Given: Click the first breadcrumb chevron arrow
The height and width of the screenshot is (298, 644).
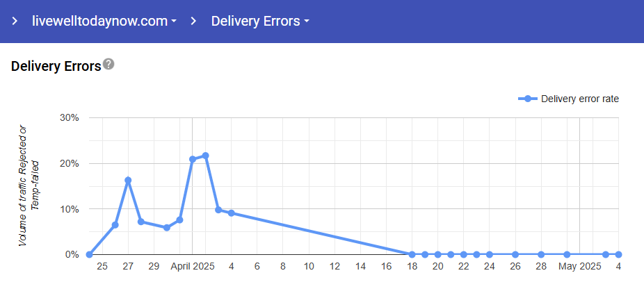Looking at the screenshot, I should coord(15,21).
